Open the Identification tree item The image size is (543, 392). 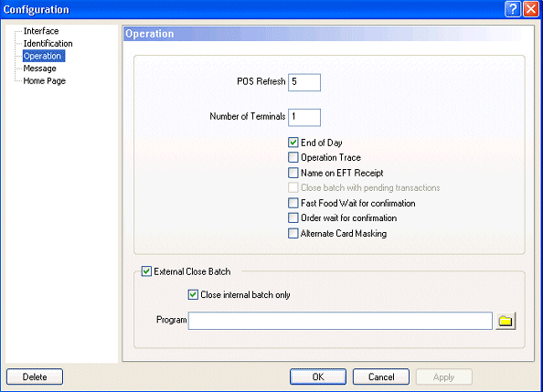click(x=48, y=44)
